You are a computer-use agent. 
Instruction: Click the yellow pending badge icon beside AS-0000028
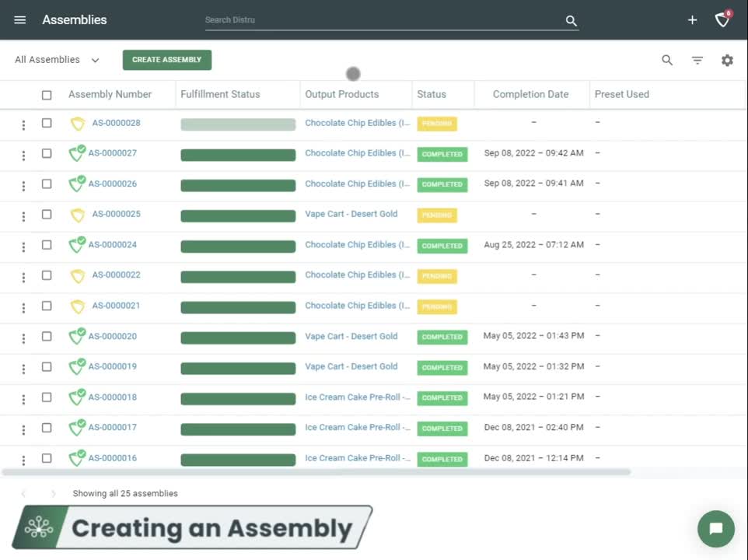[x=77, y=123]
